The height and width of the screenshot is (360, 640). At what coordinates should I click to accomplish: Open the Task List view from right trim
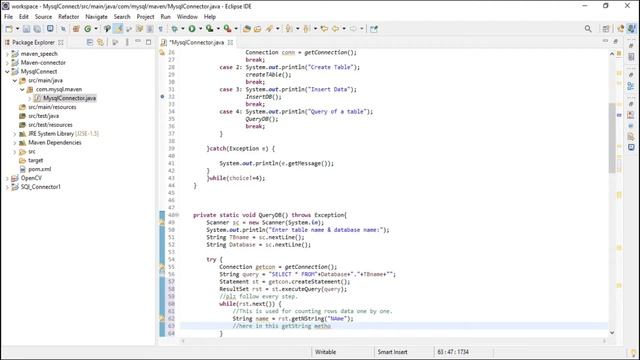pos(631,57)
